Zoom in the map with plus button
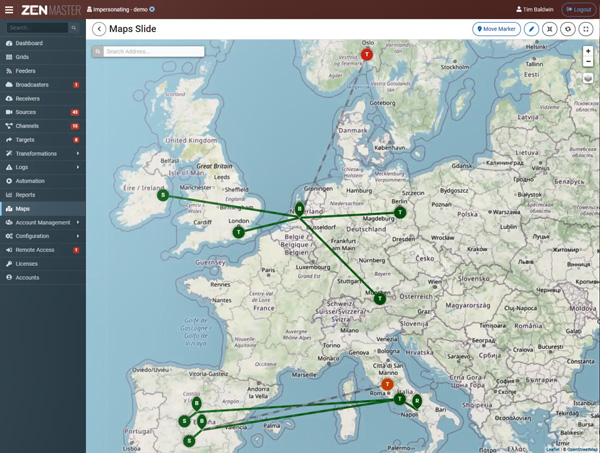 [x=588, y=51]
